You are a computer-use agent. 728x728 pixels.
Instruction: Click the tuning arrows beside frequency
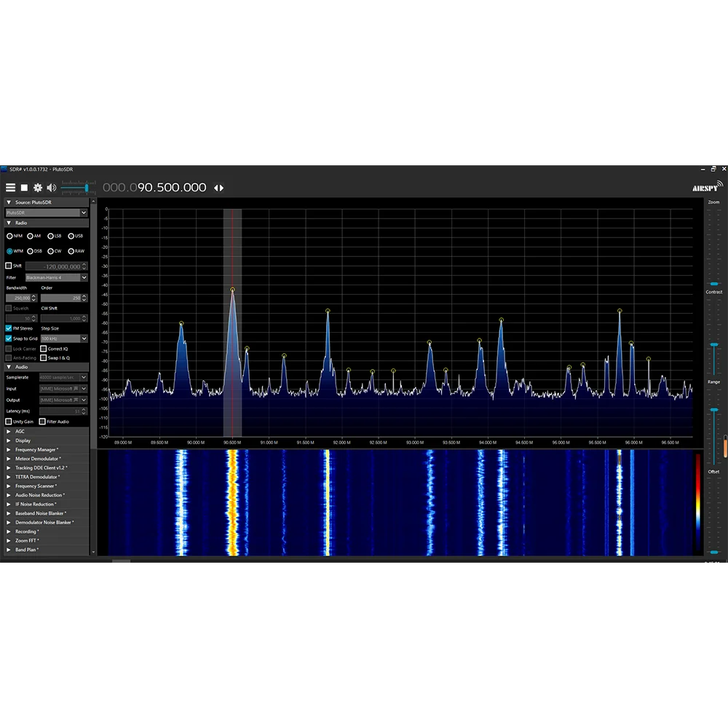tap(218, 188)
